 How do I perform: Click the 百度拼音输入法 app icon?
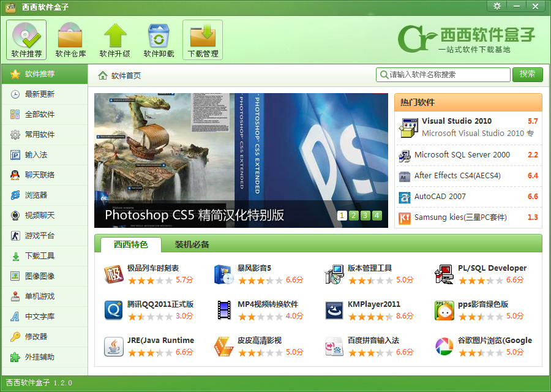[x=334, y=347]
